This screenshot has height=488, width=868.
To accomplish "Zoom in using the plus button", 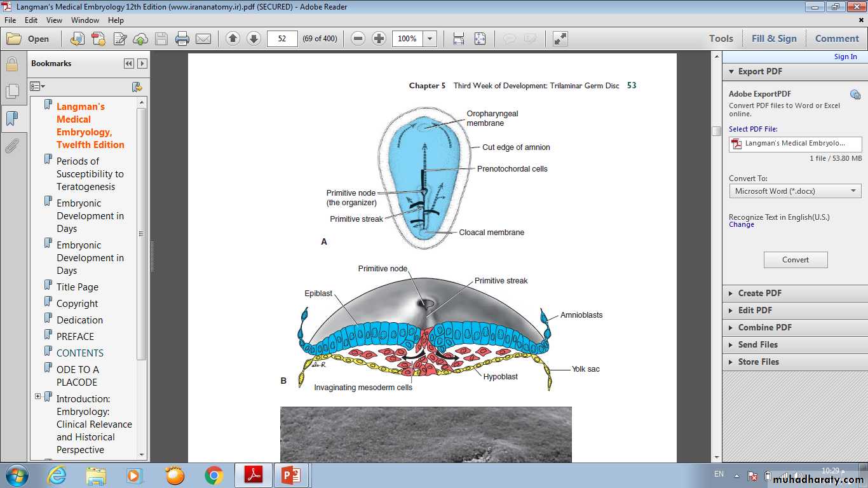I will point(379,39).
